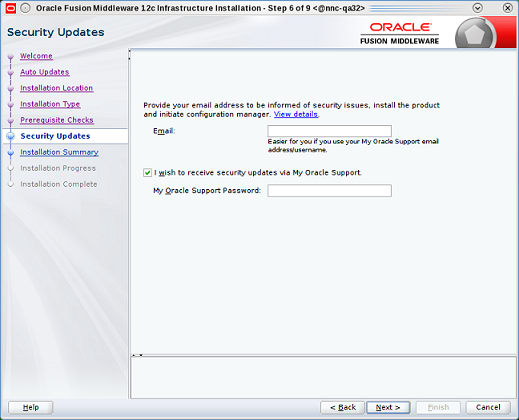
Task: Click the Installation Summary bullet marker
Action: (11, 152)
